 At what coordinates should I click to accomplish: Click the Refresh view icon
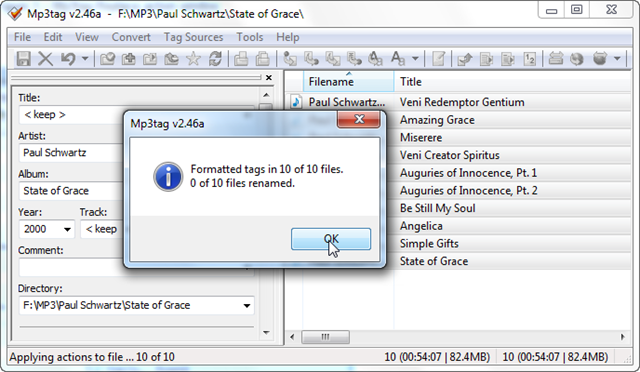(x=215, y=59)
